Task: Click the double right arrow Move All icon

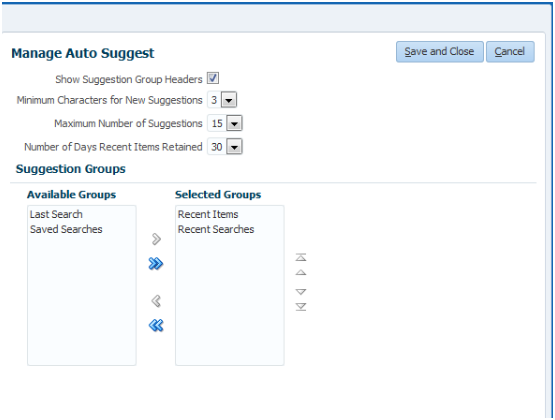Action: tap(156, 264)
